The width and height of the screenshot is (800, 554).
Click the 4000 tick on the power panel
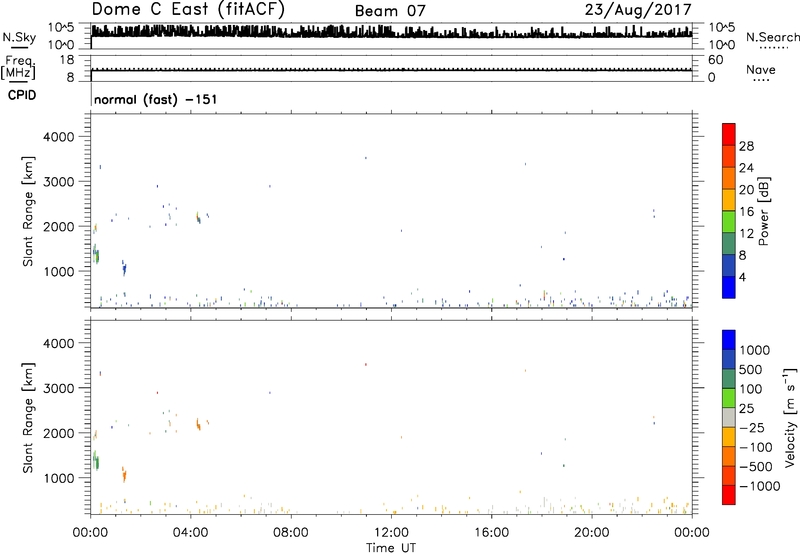(58, 137)
